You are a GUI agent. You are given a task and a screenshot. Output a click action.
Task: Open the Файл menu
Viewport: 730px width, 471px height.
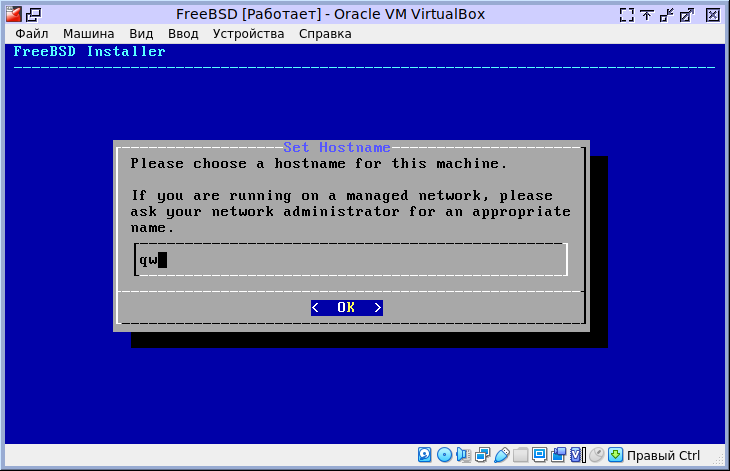32,34
